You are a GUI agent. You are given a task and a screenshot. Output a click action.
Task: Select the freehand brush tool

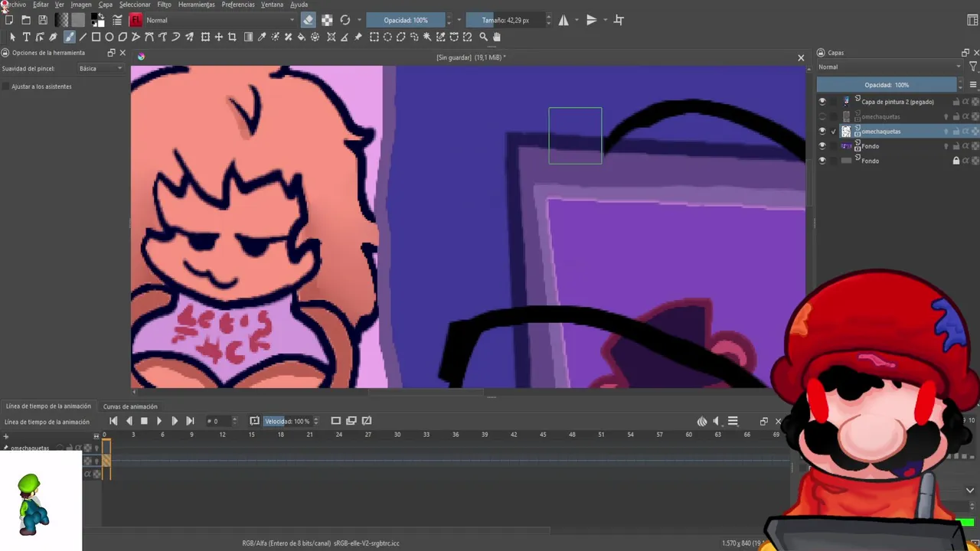pyautogui.click(x=69, y=37)
